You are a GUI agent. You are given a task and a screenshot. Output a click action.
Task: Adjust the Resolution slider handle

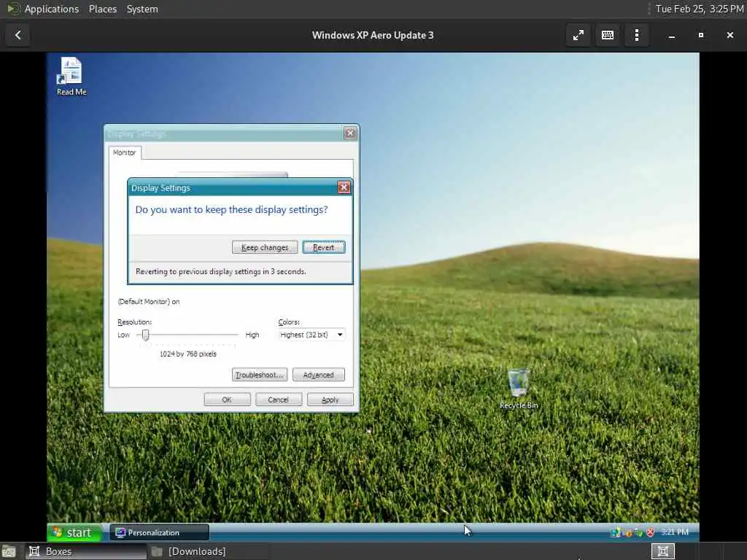click(x=145, y=335)
